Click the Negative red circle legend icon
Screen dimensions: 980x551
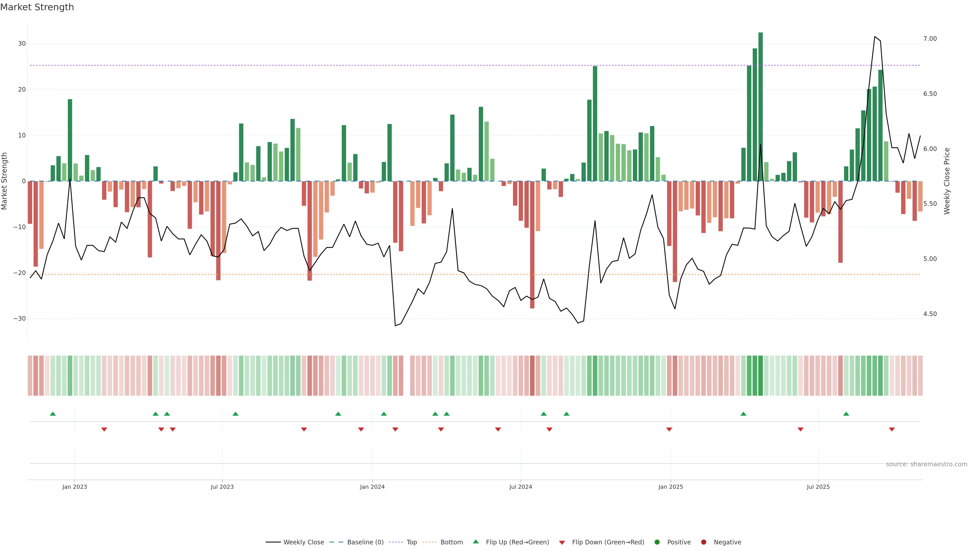(x=703, y=542)
